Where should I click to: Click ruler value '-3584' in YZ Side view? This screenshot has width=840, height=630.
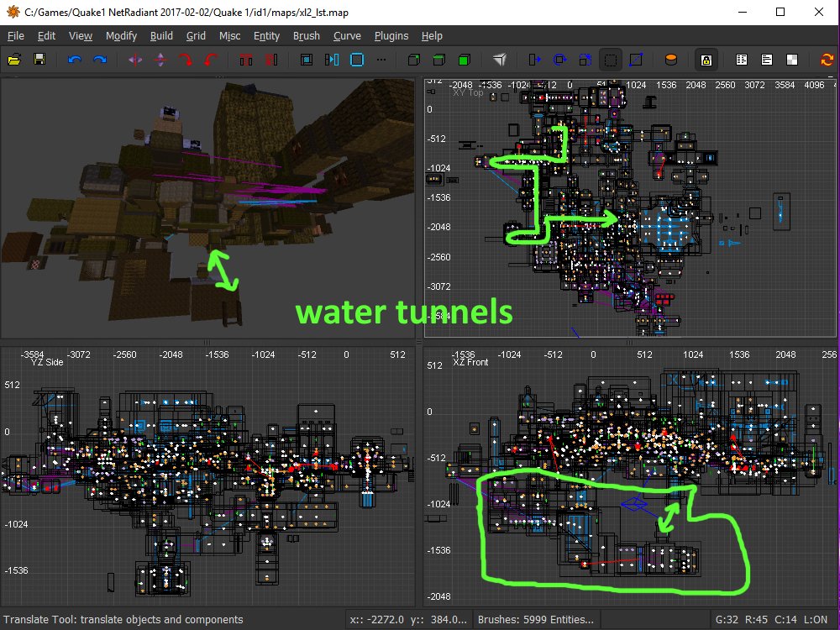tap(32, 354)
